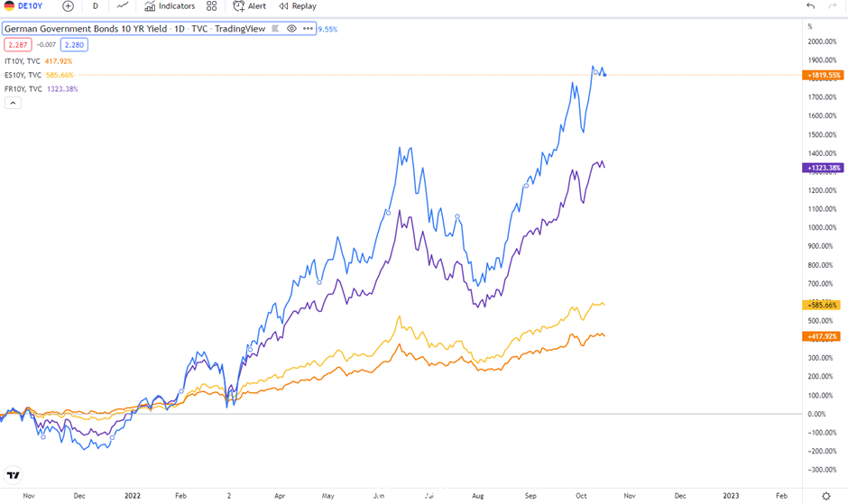Click the 2023 label on the time axis
This screenshot has height=504, width=848.
pyautogui.click(x=731, y=495)
